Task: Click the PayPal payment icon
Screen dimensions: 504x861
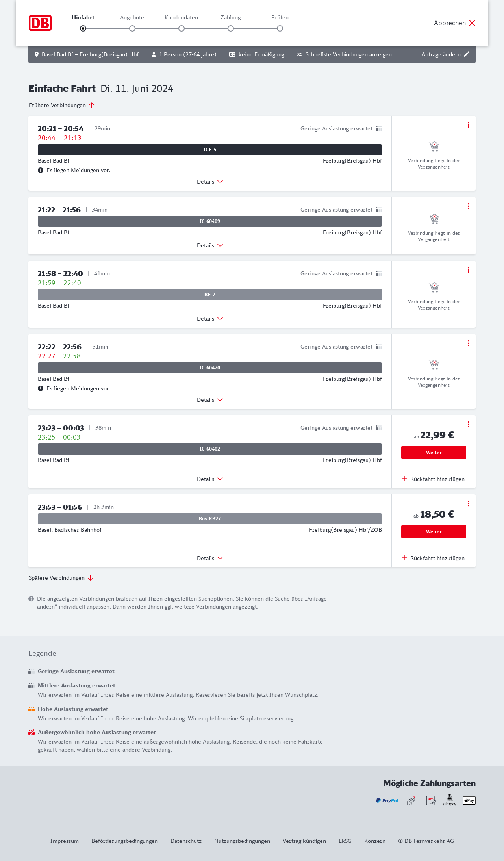Action: [x=387, y=800]
